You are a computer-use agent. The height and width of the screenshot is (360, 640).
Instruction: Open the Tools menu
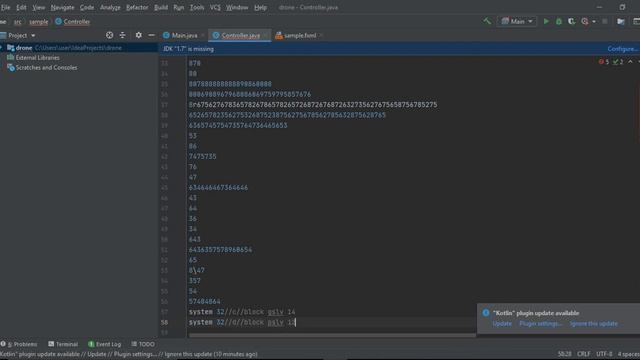point(197,7)
